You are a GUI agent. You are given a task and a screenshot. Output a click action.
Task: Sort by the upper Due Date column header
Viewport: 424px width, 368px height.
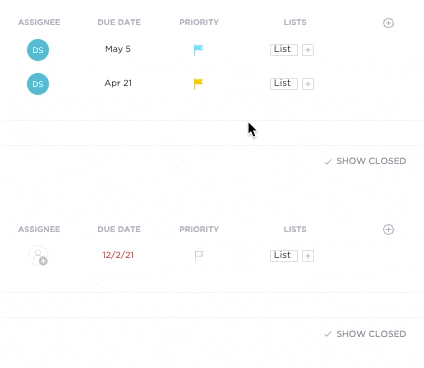(x=119, y=22)
